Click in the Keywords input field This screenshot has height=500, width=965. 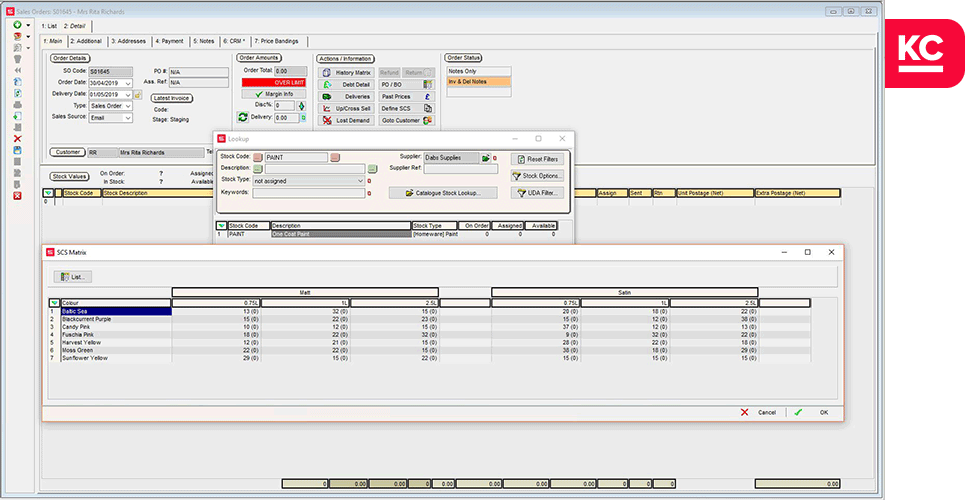coord(308,193)
